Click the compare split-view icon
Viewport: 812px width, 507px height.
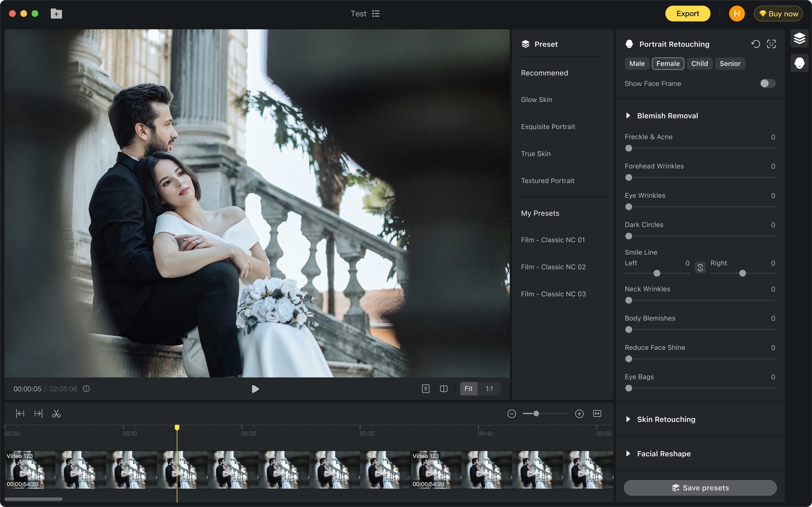(x=444, y=389)
